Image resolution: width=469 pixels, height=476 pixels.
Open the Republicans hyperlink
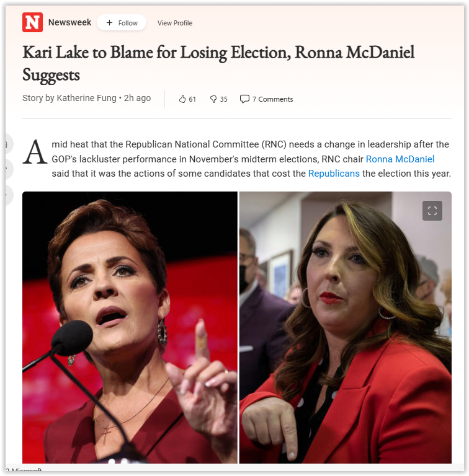pyautogui.click(x=334, y=174)
